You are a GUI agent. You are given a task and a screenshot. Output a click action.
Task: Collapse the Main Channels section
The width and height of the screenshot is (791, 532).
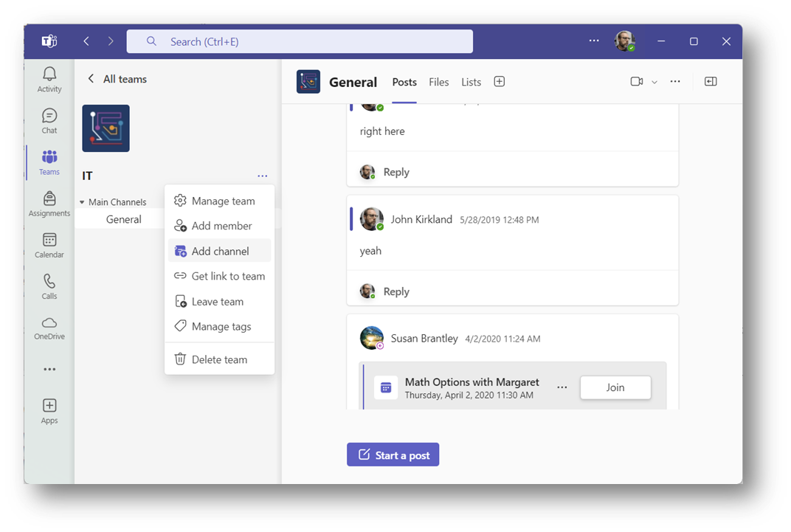click(82, 202)
